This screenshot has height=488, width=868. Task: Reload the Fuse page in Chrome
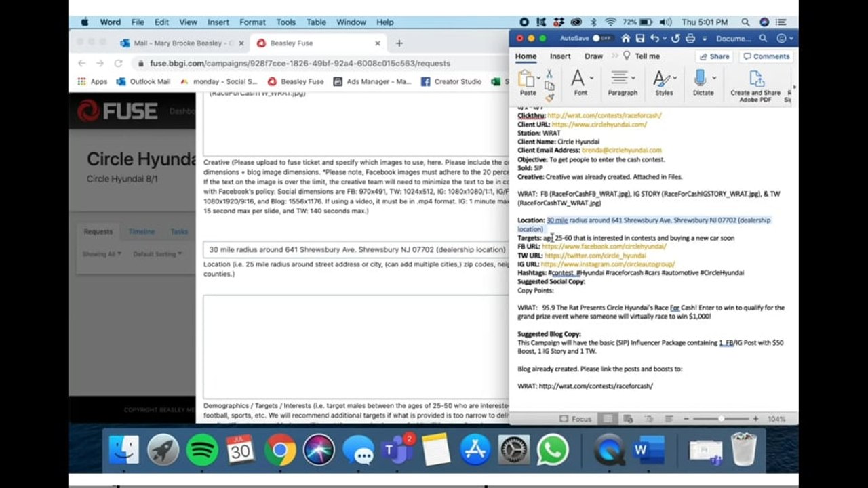click(118, 63)
